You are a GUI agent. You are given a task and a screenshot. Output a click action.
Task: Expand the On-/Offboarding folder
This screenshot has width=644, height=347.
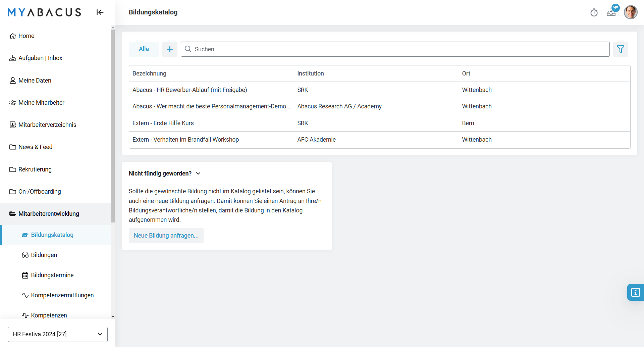tap(55, 192)
